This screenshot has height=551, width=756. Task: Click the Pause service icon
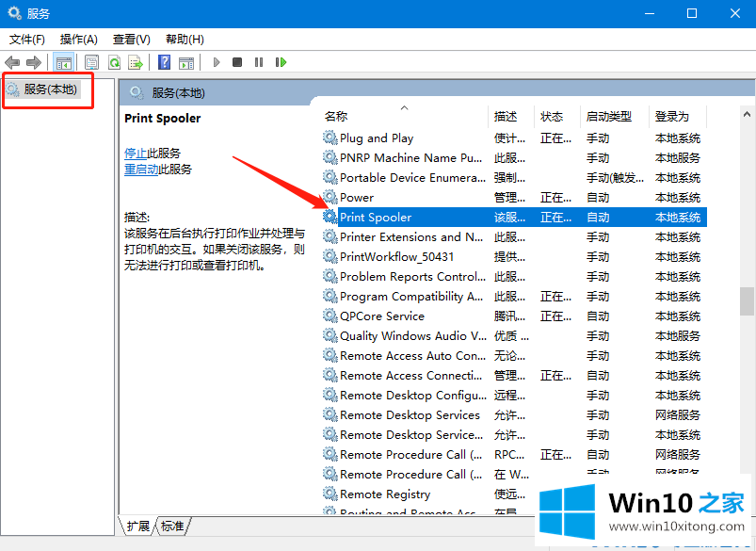pos(259,62)
